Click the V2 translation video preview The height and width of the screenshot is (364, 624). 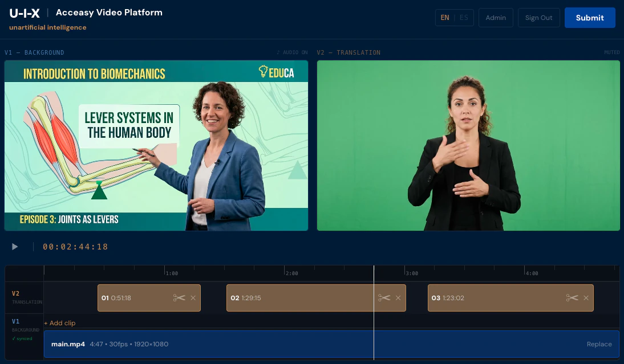468,145
